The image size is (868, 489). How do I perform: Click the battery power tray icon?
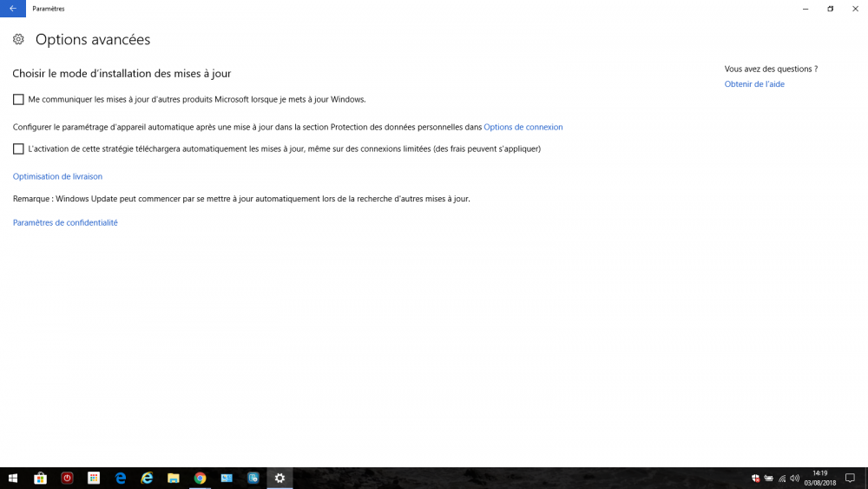pos(769,479)
